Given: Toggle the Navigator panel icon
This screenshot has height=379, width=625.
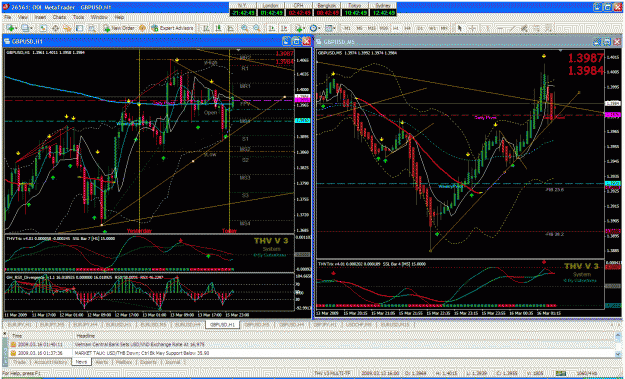Looking at the screenshot, I should (x=67, y=28).
